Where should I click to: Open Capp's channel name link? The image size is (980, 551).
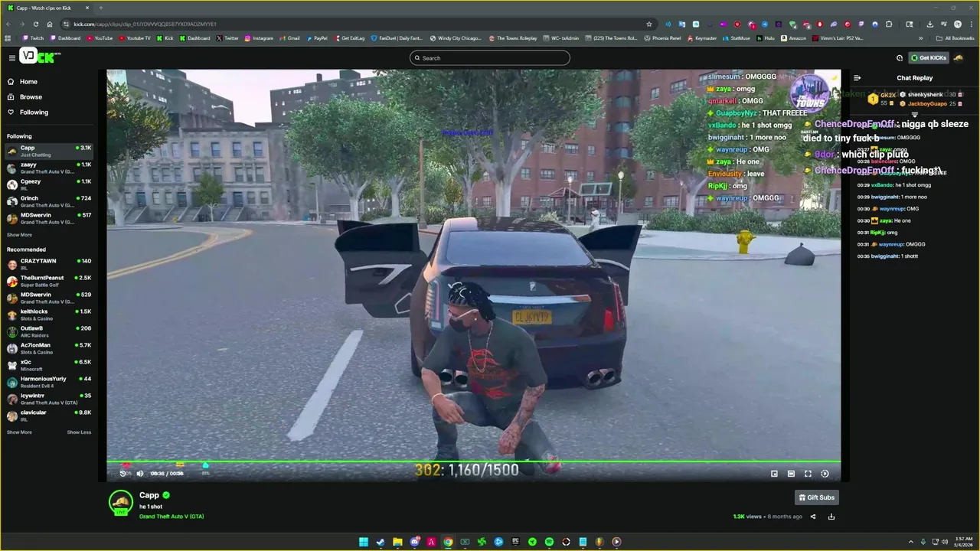click(149, 495)
